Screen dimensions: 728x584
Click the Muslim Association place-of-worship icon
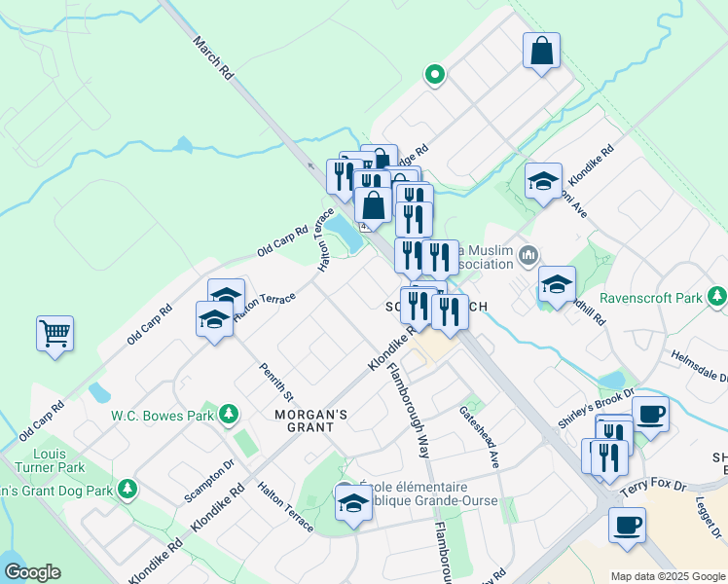(528, 255)
